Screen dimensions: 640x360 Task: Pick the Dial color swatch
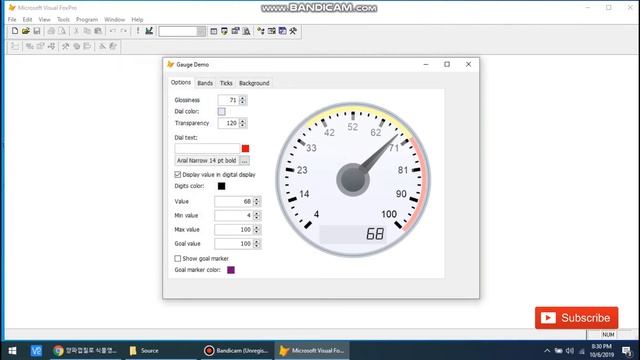(222, 111)
